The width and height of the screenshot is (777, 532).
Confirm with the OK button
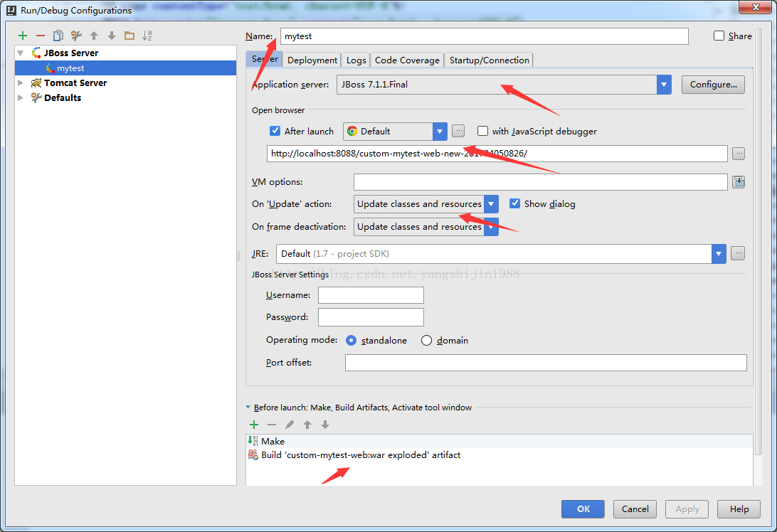tap(583, 509)
